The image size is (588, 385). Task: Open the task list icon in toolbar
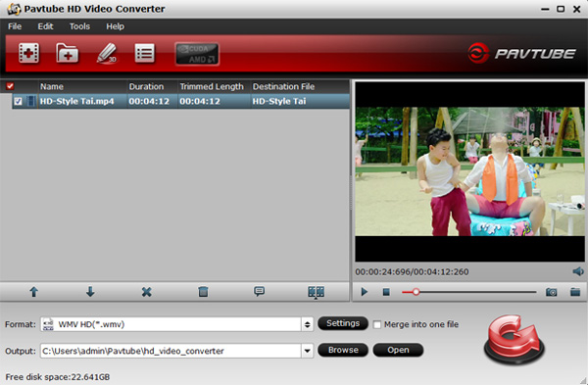[x=144, y=53]
